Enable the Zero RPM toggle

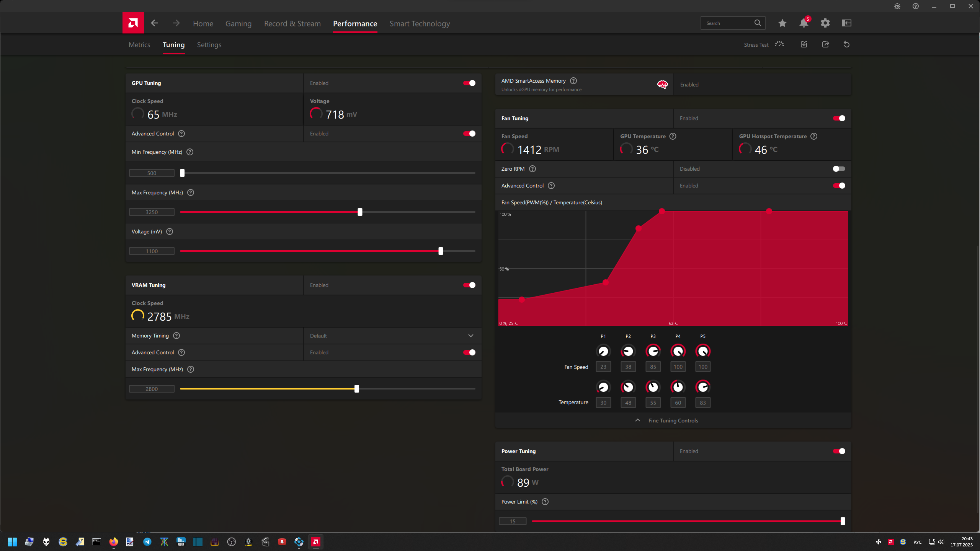839,169
